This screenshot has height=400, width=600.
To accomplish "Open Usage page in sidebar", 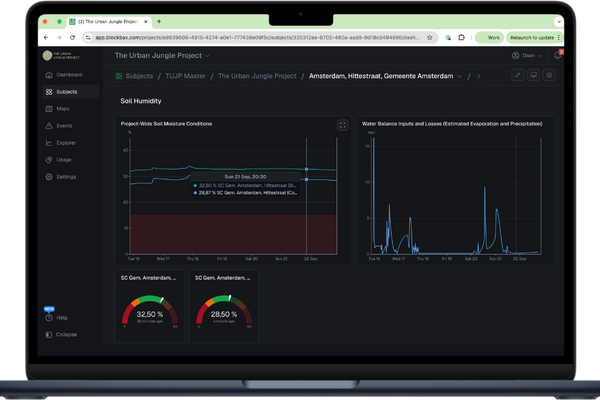I will (x=62, y=160).
